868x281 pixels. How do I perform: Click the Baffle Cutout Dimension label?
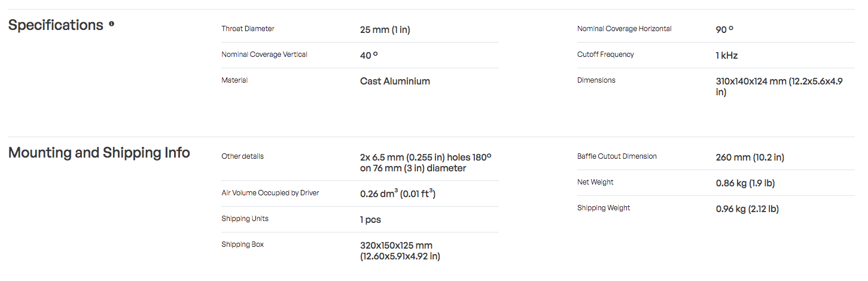click(x=617, y=156)
